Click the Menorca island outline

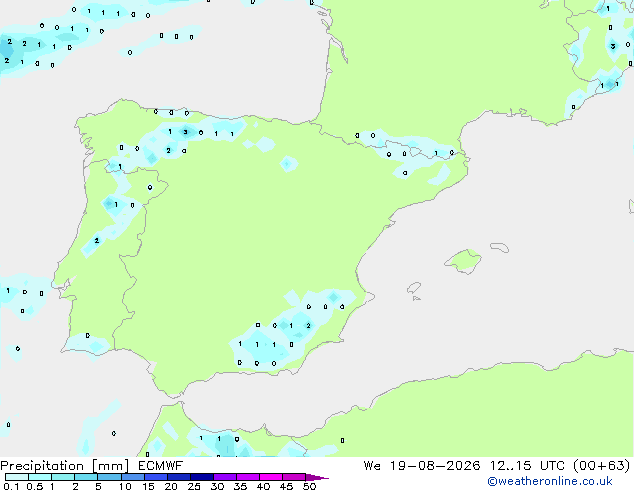500,247
